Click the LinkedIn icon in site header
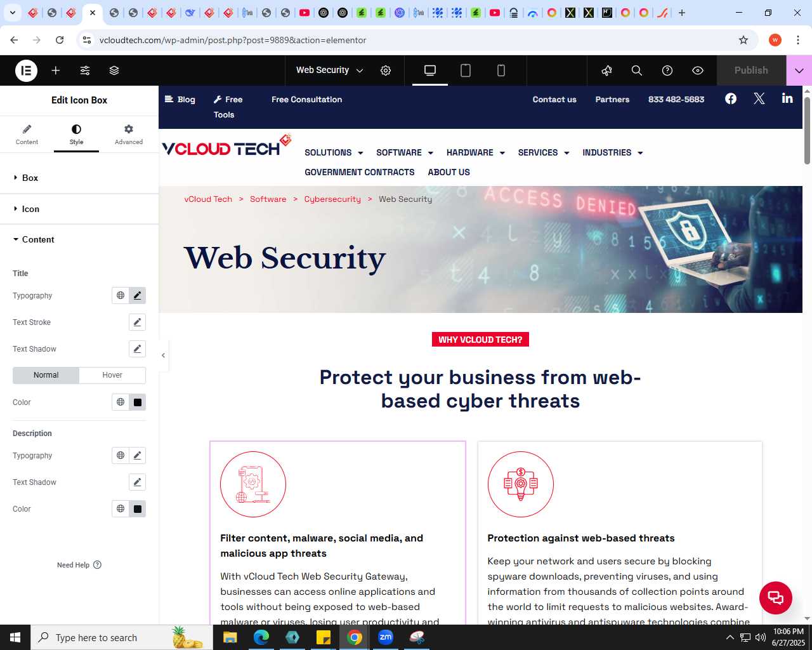Image resolution: width=812 pixels, height=650 pixels. 787,98
